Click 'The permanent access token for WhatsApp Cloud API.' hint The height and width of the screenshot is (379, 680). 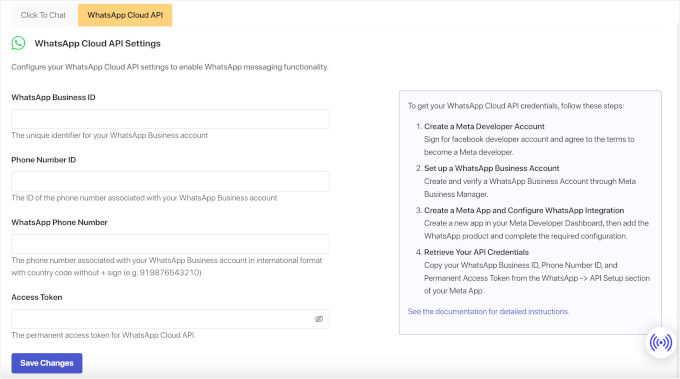104,335
